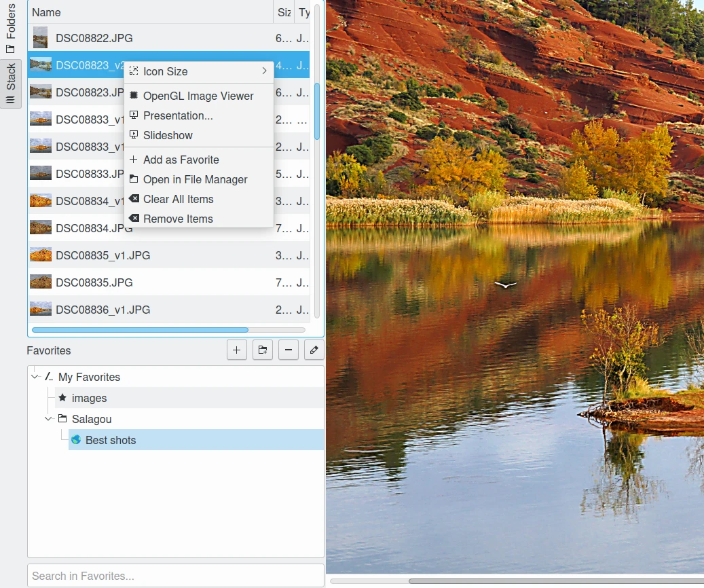
Task: Click the add folder button in Favorites
Action: [262, 350]
